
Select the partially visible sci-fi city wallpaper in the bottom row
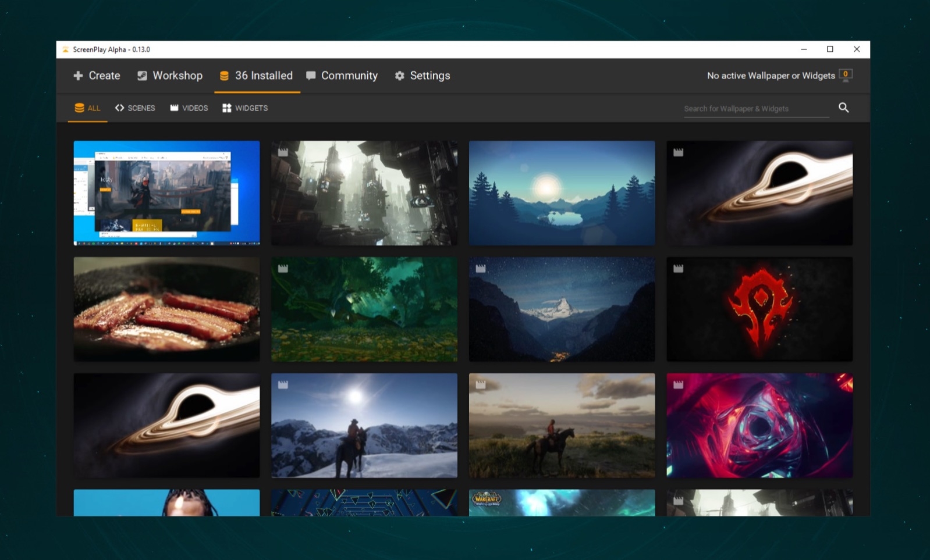pos(759,502)
